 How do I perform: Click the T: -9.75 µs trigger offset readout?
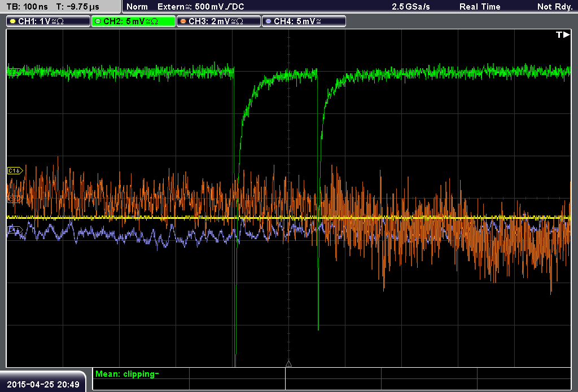(x=78, y=7)
